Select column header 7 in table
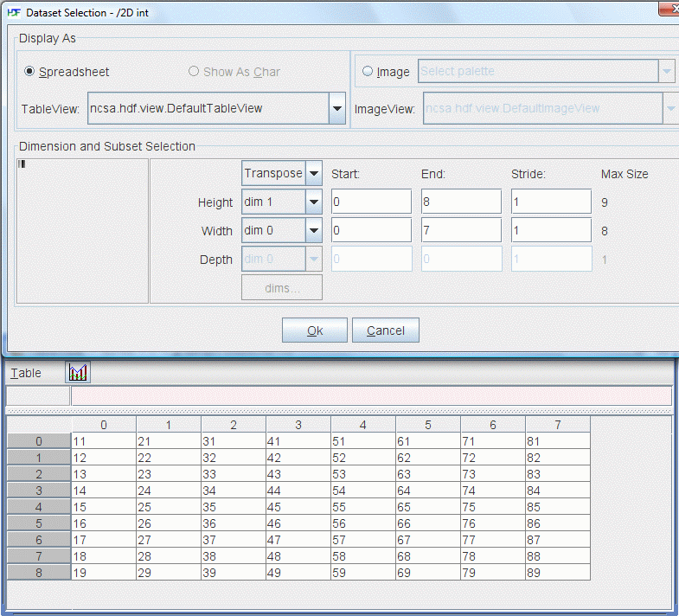The width and height of the screenshot is (679, 616). point(558,425)
